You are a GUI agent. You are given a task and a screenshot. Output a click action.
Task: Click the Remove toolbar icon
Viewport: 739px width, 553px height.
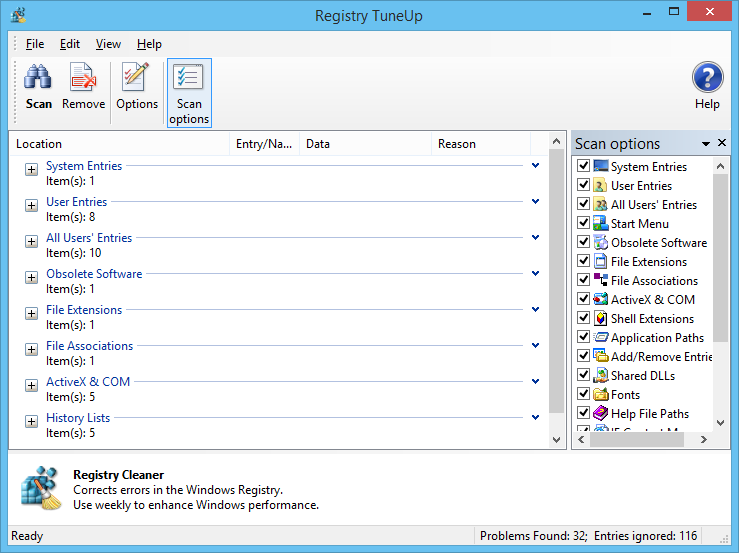click(x=83, y=76)
